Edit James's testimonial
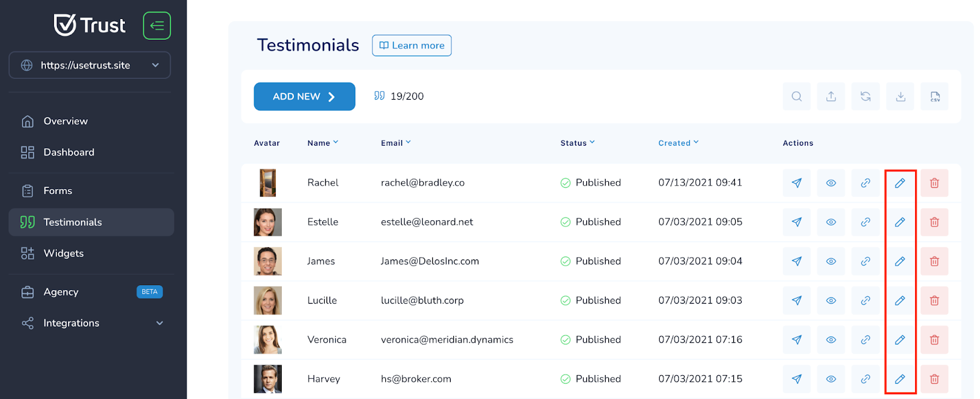 (900, 261)
